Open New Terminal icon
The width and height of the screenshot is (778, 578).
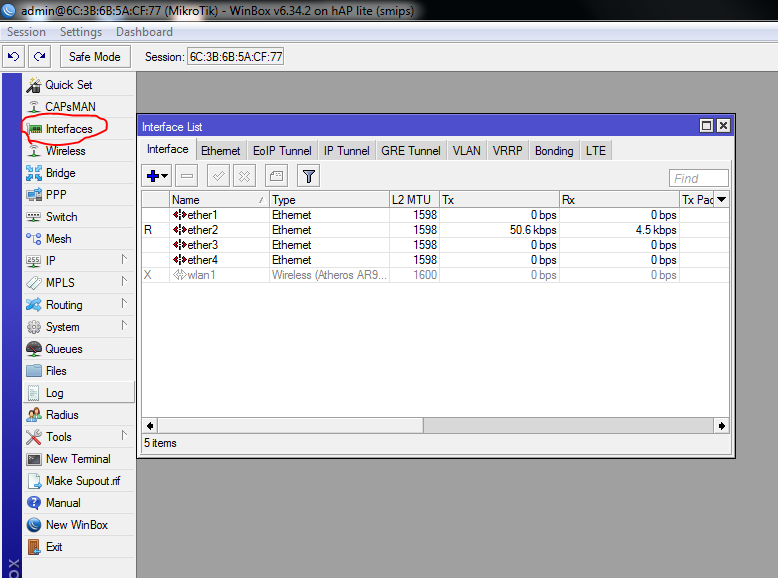coord(34,459)
